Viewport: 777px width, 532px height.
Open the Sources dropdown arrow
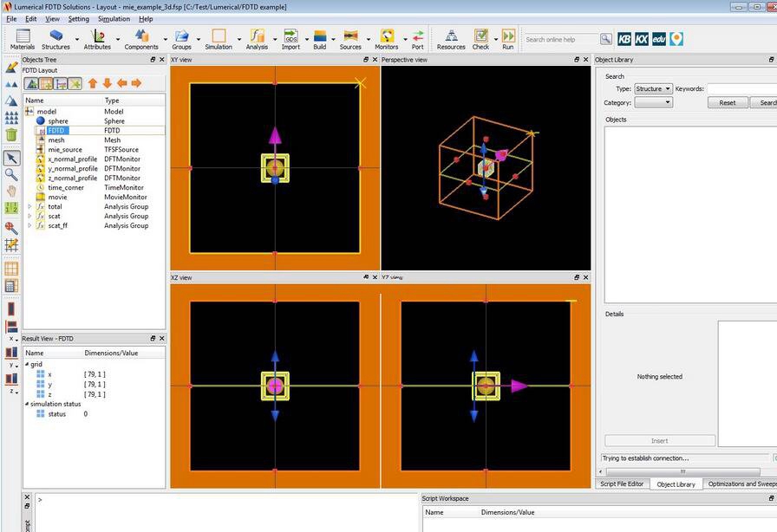pyautogui.click(x=369, y=39)
